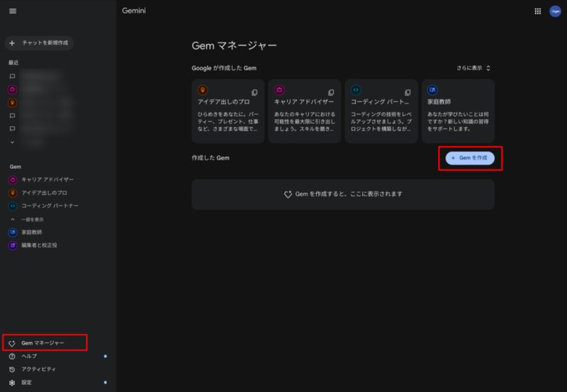Image resolution: width=567 pixels, height=392 pixels.
Task: Open 設定 menu item
Action: 26,382
